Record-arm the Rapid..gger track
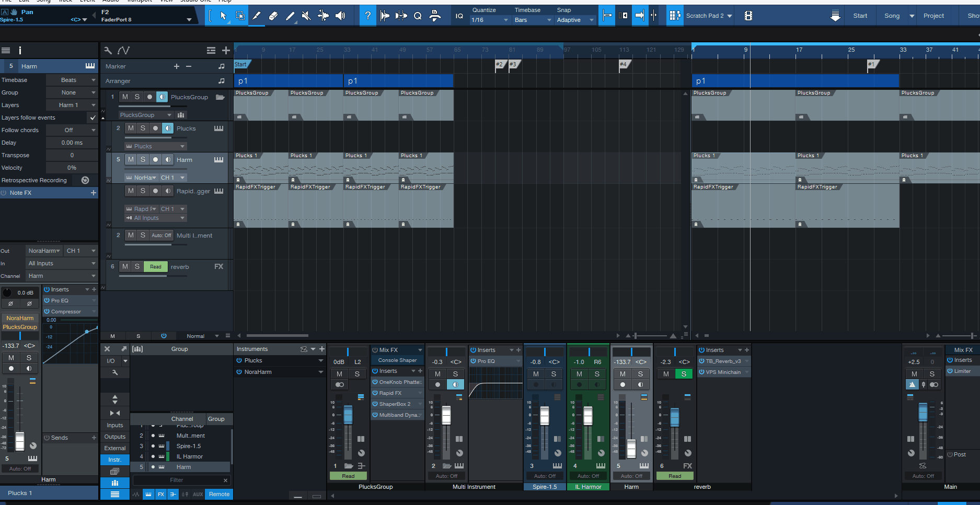 155,191
